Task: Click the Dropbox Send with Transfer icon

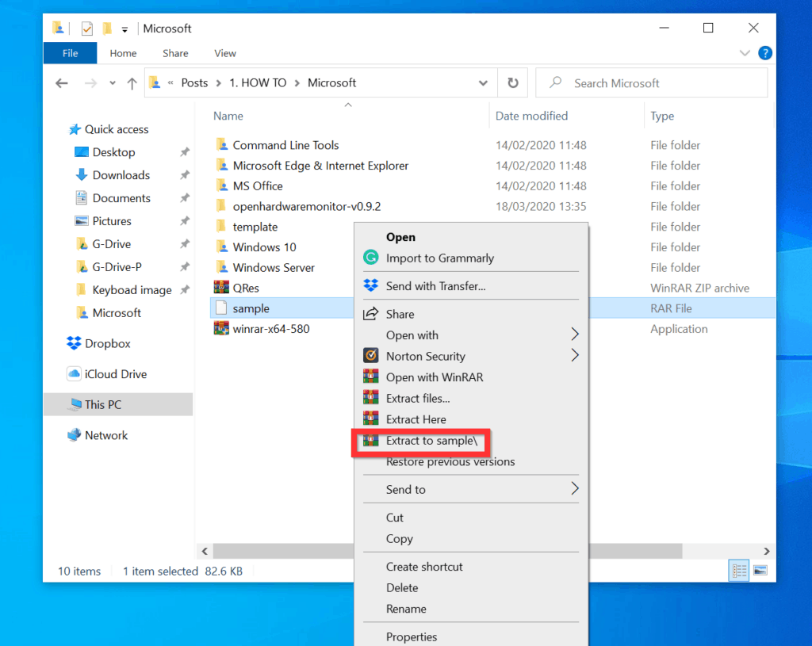Action: (x=370, y=286)
